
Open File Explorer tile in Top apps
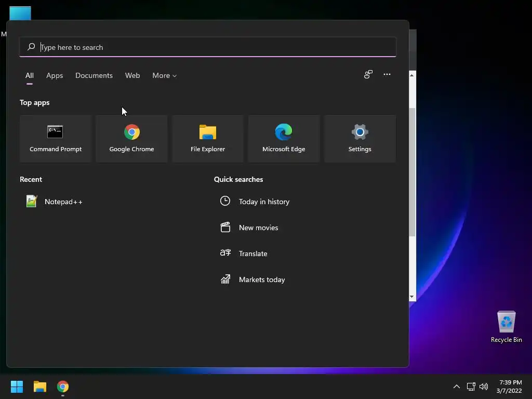click(x=208, y=138)
